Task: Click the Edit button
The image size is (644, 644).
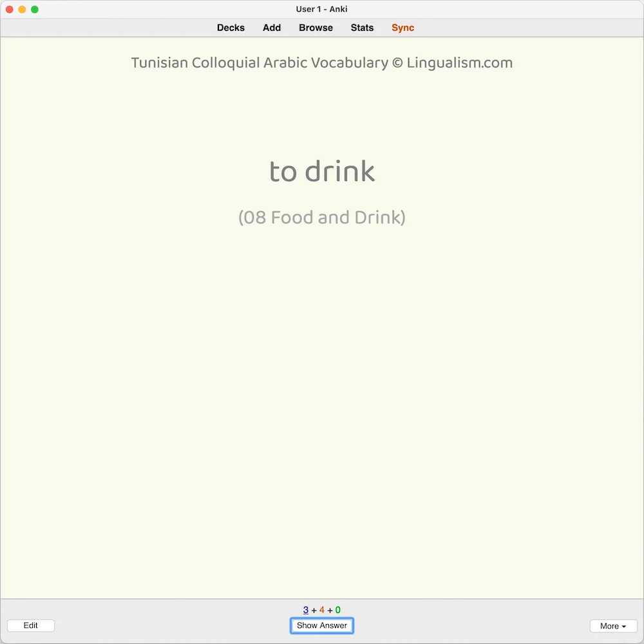Action: pos(31,625)
